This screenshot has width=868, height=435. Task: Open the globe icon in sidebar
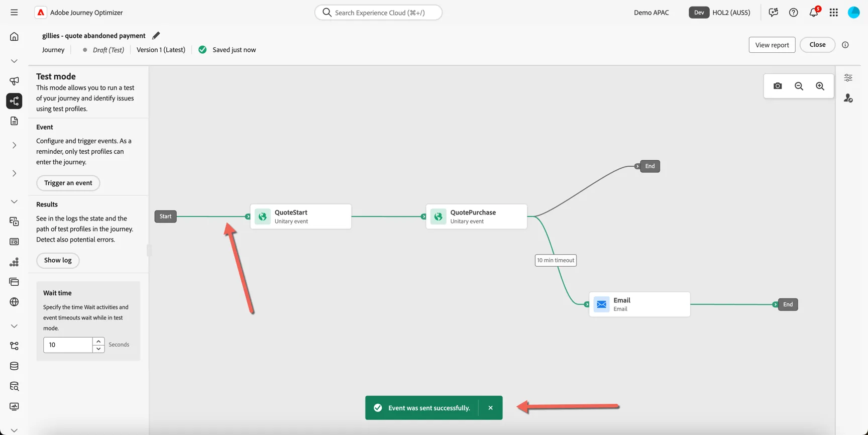point(14,302)
